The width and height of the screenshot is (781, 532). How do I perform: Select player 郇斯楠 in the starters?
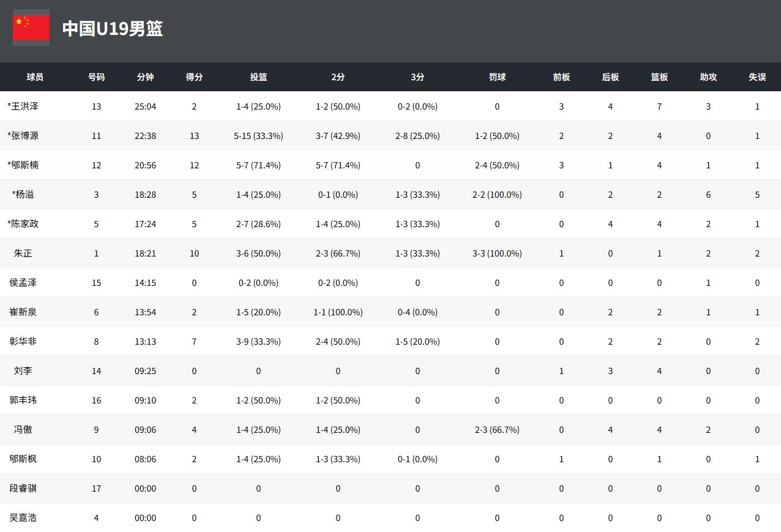23,165
